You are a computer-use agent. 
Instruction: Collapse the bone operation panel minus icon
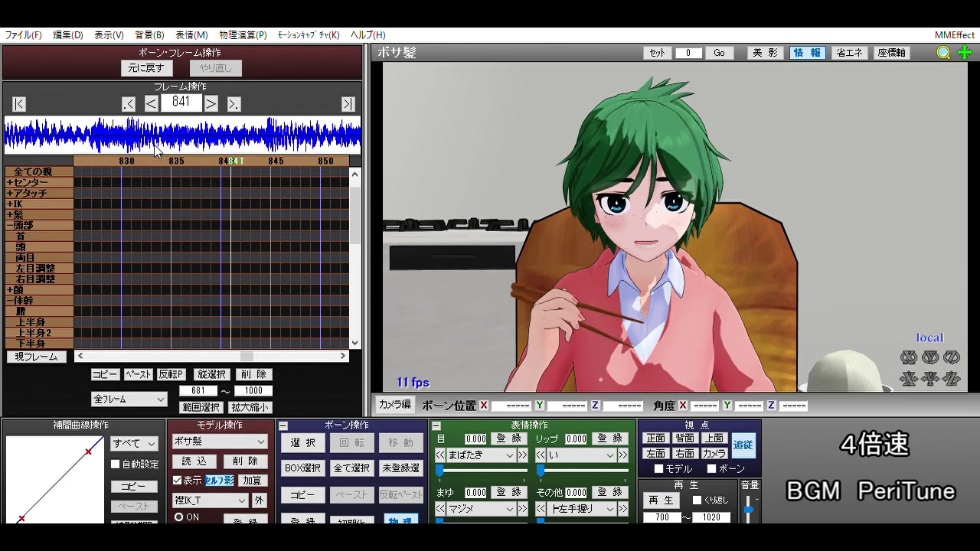pyautogui.click(x=283, y=426)
